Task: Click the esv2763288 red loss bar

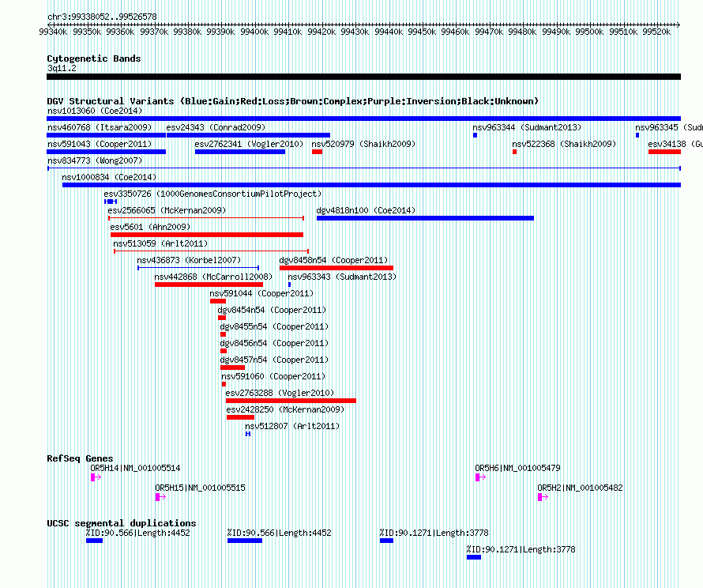Action: (291, 401)
